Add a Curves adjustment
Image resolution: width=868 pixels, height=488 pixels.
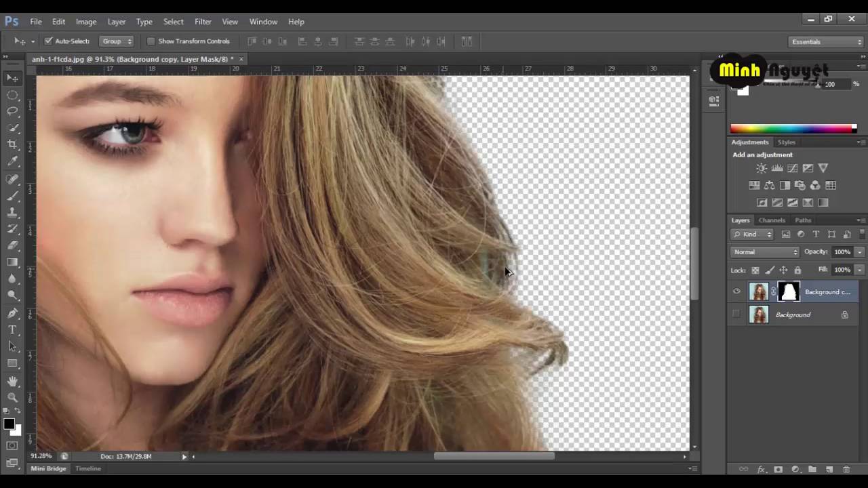[x=792, y=168]
